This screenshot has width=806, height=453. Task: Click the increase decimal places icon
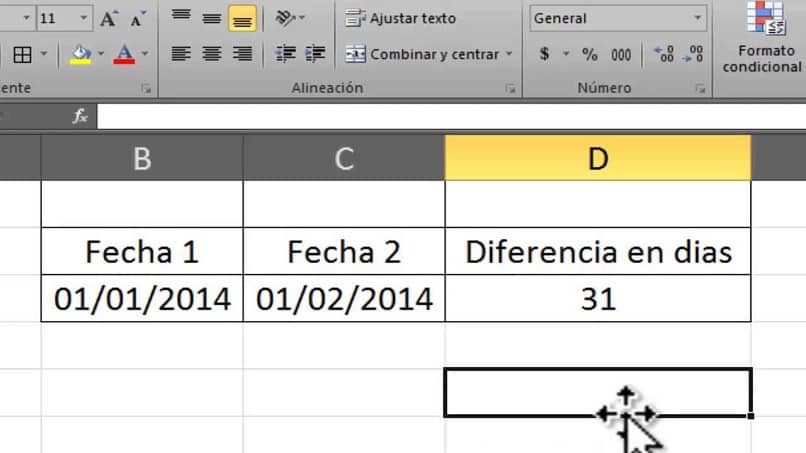662,54
